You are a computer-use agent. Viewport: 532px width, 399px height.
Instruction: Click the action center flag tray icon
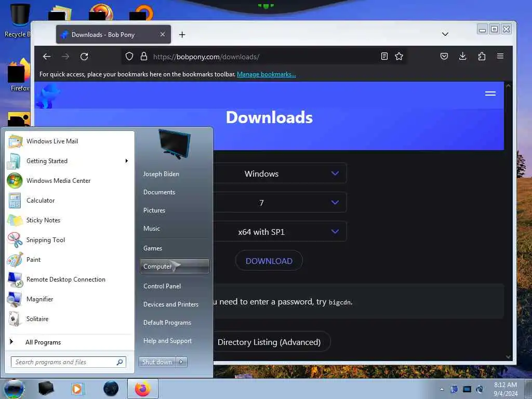point(454,389)
